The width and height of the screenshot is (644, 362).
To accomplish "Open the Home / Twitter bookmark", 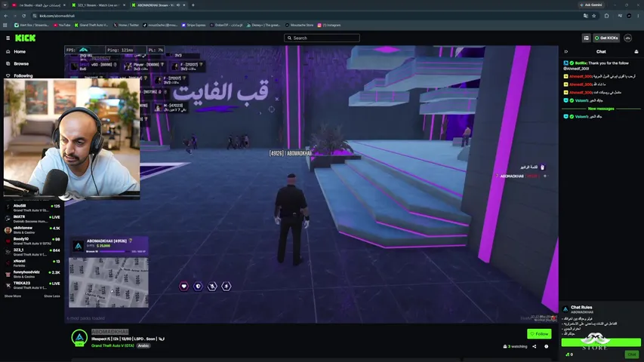I will 126,25.
